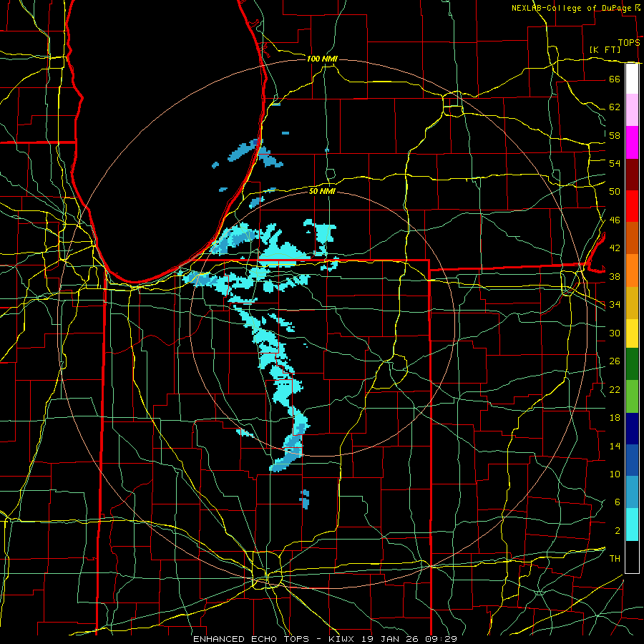Click the 'TOPS' legend heading
Image resolution: width=644 pixels, height=644 pixels.
[629, 43]
